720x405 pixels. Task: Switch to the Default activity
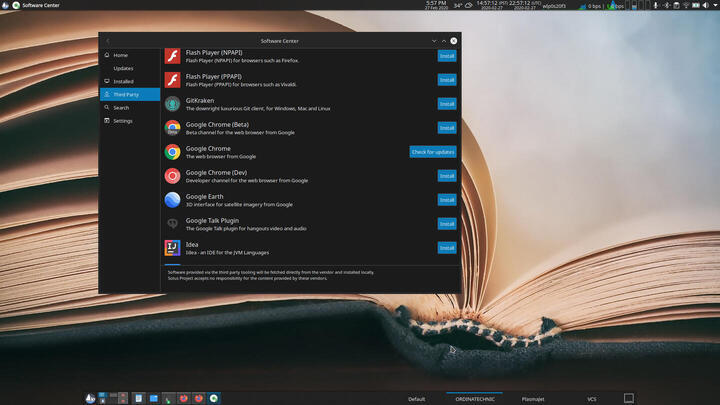[416, 399]
